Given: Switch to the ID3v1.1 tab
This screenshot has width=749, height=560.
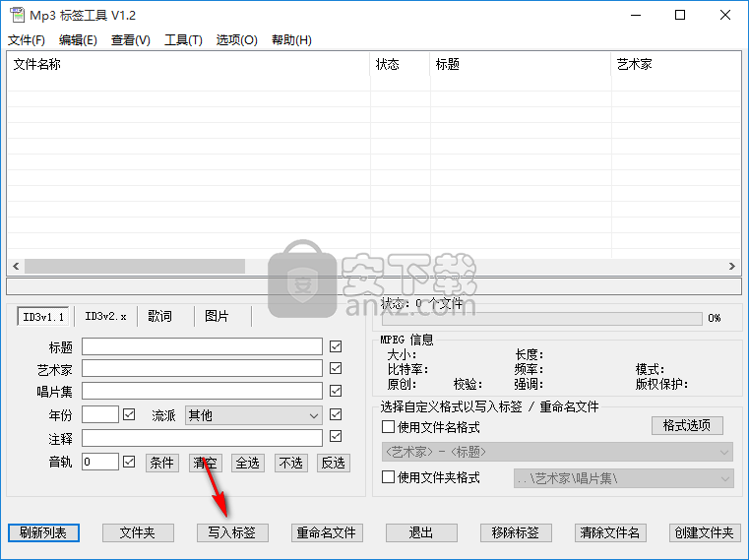Looking at the screenshot, I should [43, 317].
